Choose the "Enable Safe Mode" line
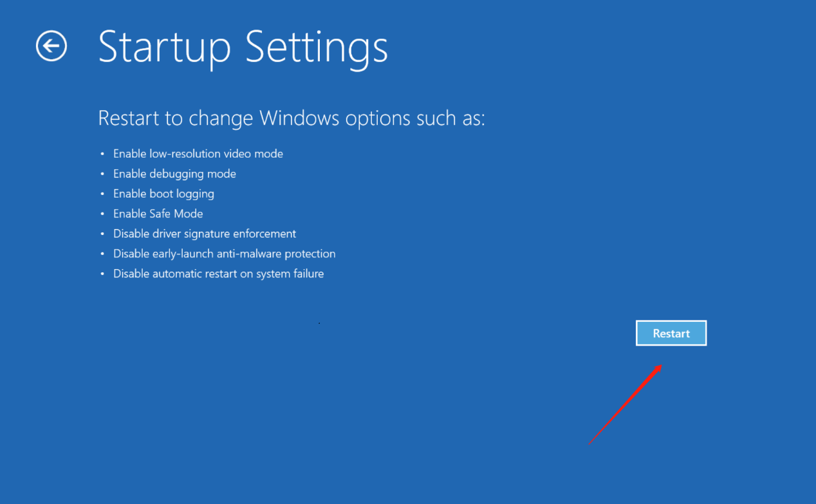The width and height of the screenshot is (816, 504). pyautogui.click(x=158, y=214)
